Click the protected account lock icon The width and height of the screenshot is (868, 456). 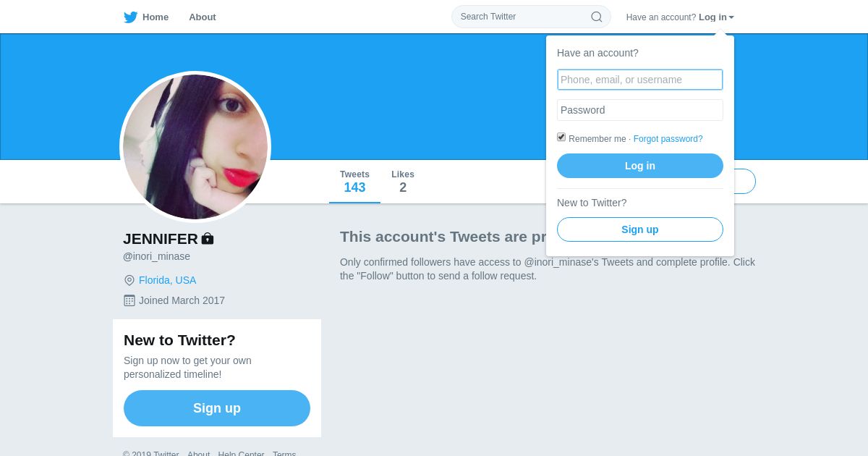coord(208,238)
